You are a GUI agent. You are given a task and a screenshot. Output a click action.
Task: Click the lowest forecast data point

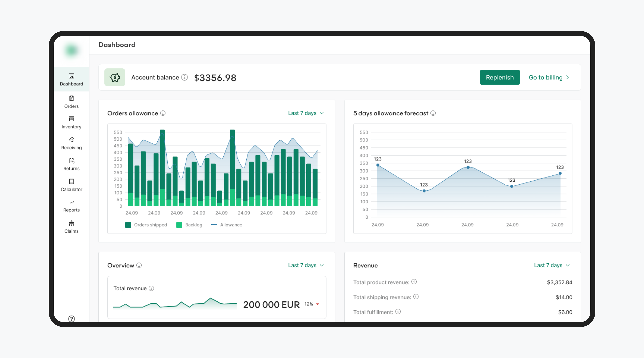point(424,191)
